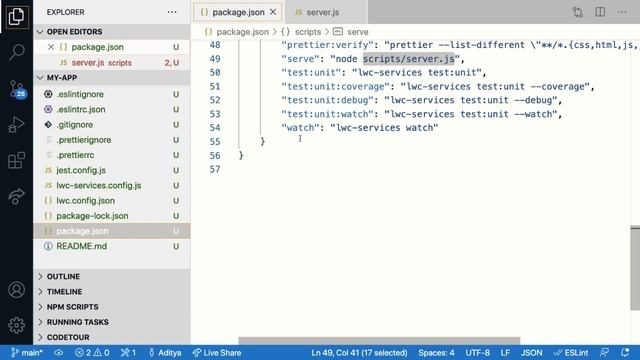The width and height of the screenshot is (640, 360).
Task: Click the horizontal editor scrollbar
Action: (379, 340)
